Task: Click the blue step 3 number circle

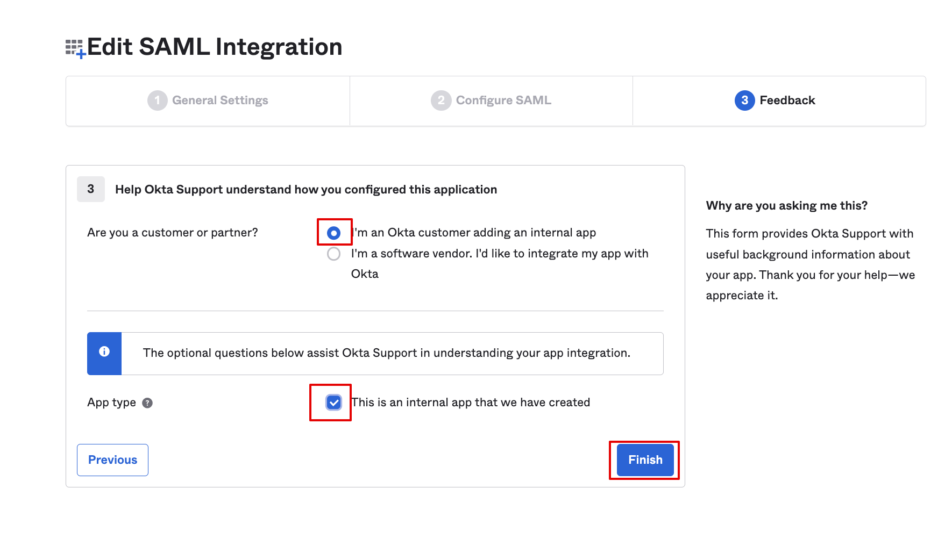Action: pyautogui.click(x=744, y=100)
